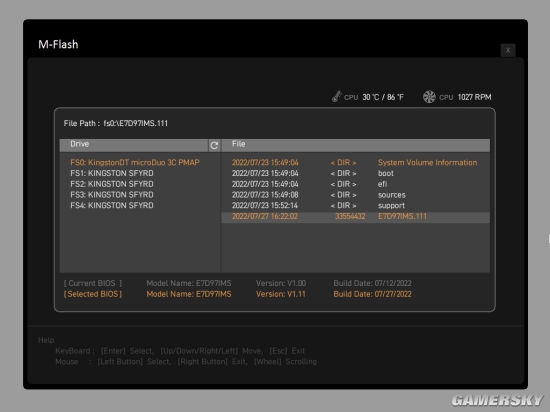The image size is (550, 412).
Task: Click the file size value 33554432
Action: pyautogui.click(x=350, y=216)
